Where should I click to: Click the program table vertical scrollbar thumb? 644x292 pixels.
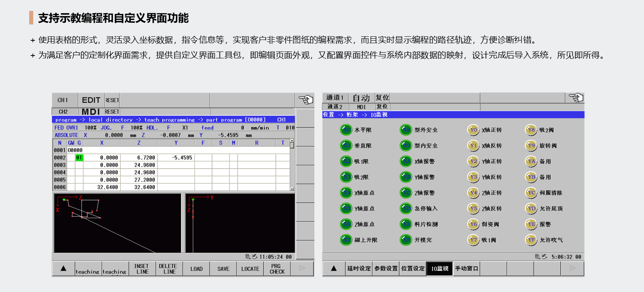pos(292,145)
